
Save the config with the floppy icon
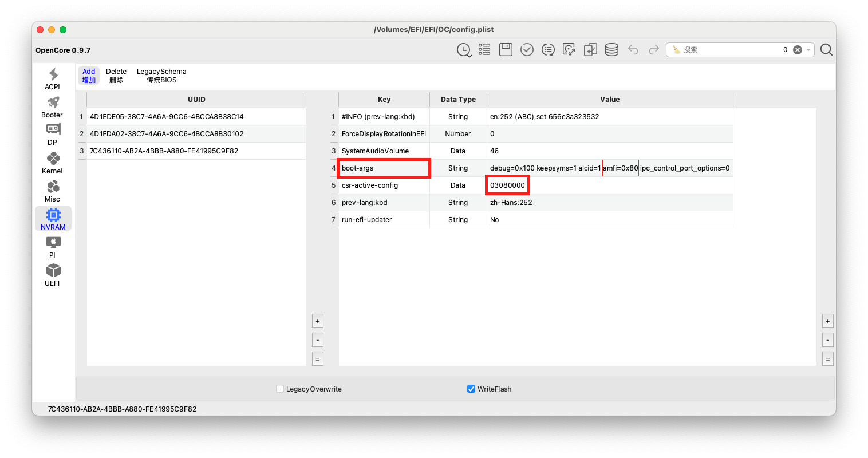(506, 50)
